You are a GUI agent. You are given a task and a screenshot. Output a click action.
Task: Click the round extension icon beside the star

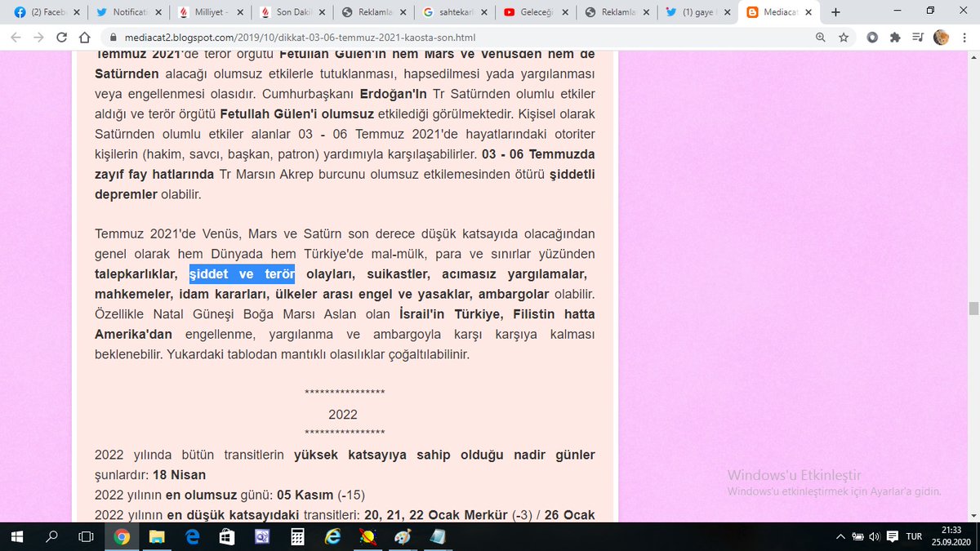coord(872,38)
